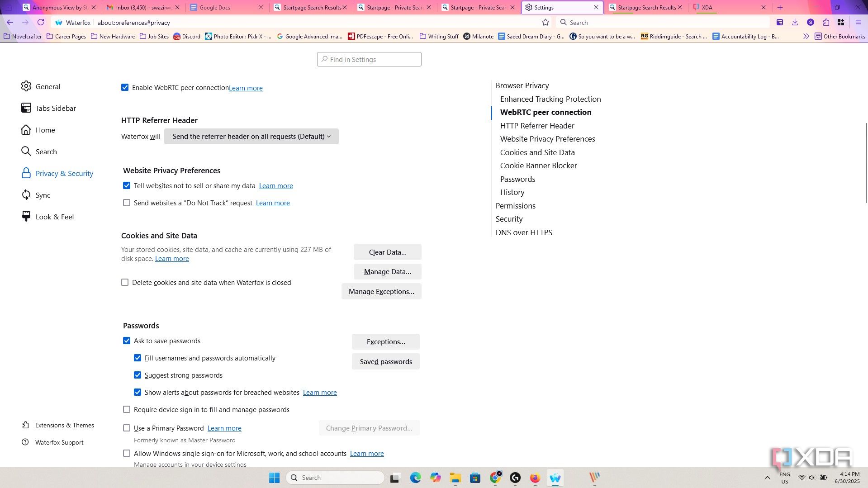Open the Home settings section
Screen dimensions: 868x488
[x=45, y=130]
